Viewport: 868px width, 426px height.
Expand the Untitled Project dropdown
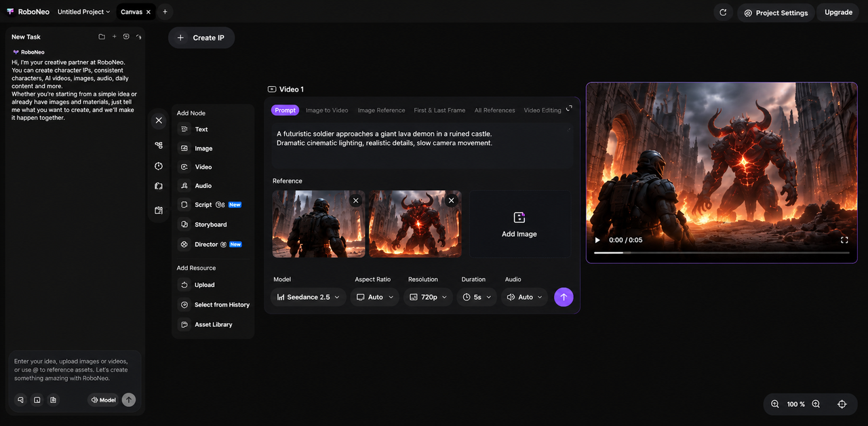coord(83,12)
